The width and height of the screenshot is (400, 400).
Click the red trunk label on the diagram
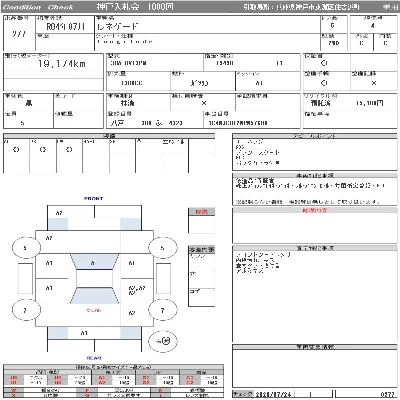(94, 310)
